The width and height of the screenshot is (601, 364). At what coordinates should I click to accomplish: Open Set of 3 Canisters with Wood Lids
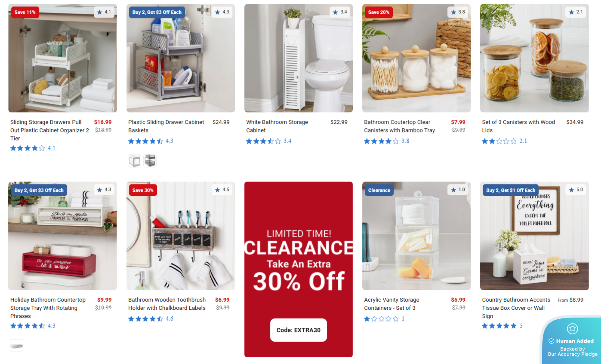[518, 126]
